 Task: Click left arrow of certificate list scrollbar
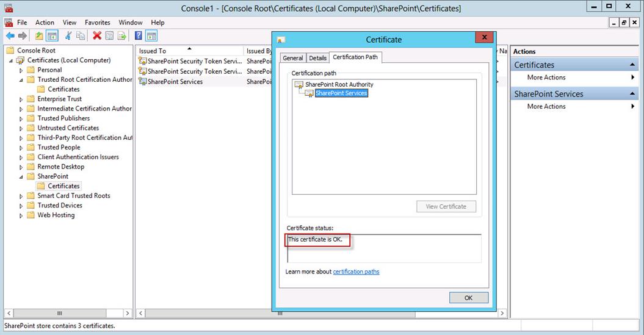tap(140, 313)
